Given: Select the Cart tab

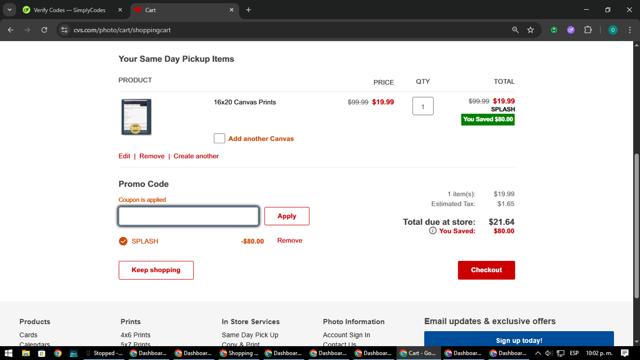Looking at the screenshot, I should [184, 10].
